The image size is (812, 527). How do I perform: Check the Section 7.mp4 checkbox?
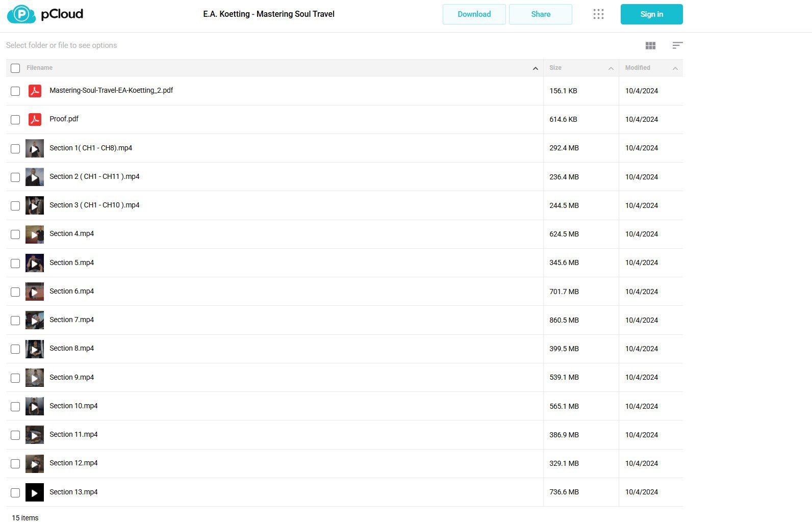pos(15,320)
